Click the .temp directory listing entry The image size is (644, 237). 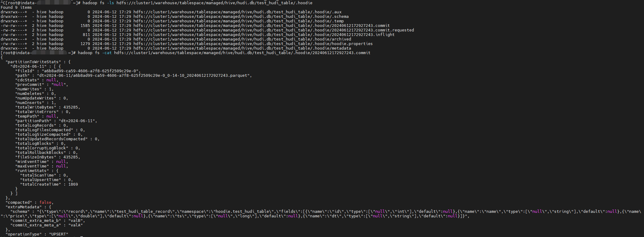tap(238, 21)
